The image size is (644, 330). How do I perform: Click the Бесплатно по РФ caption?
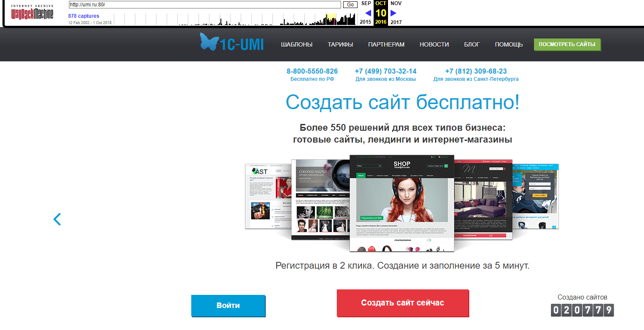click(312, 79)
